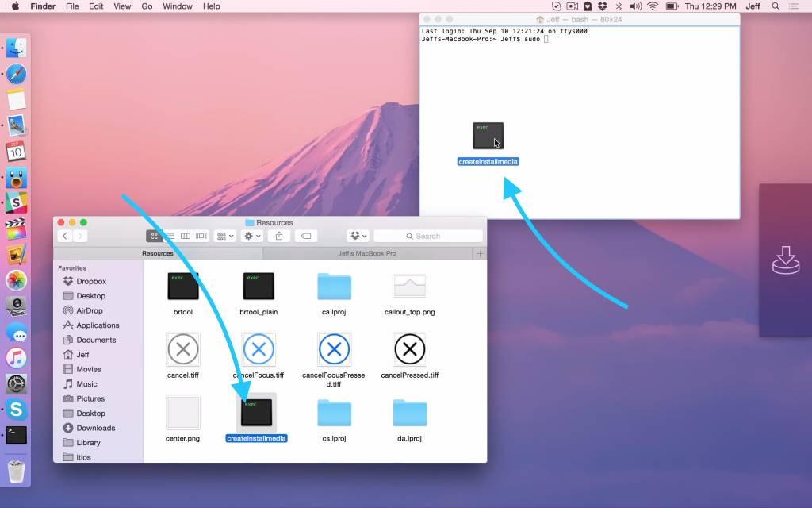Open the gear Action menu
Image resolution: width=812 pixels, height=508 pixels.
252,236
